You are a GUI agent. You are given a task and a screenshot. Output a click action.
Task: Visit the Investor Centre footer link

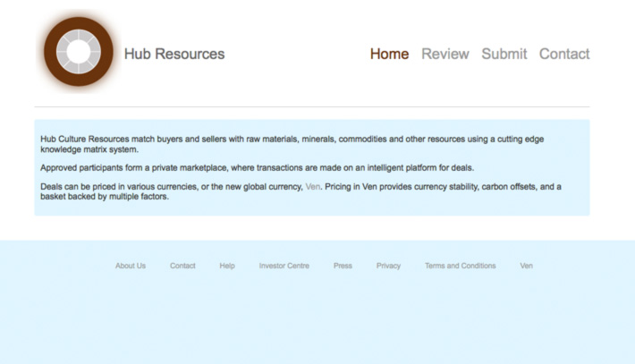pos(284,266)
